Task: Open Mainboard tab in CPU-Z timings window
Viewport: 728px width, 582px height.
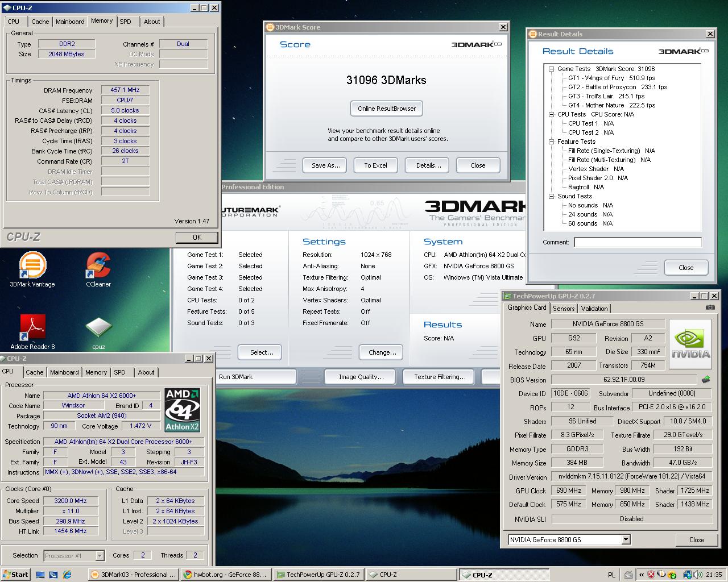Action: 70,22
